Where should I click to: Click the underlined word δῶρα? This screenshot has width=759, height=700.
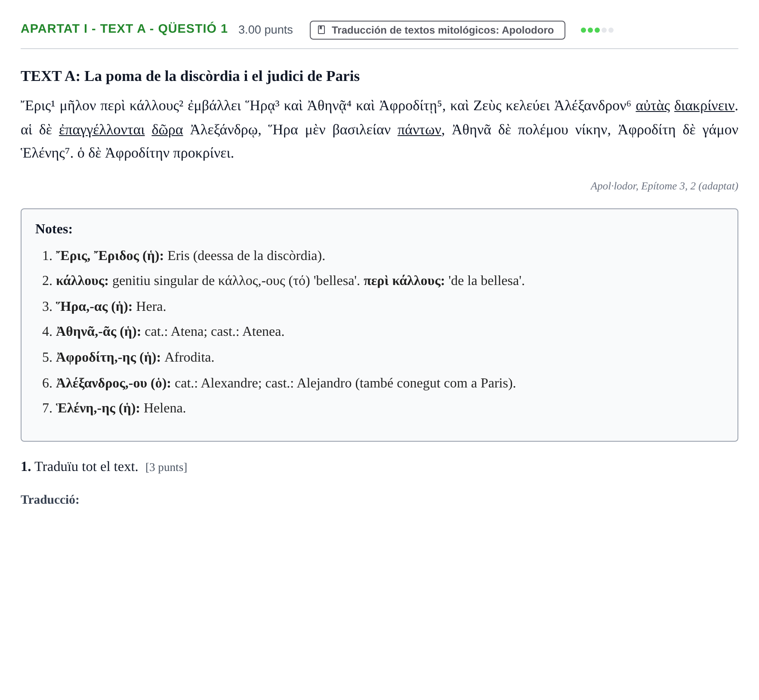167,130
